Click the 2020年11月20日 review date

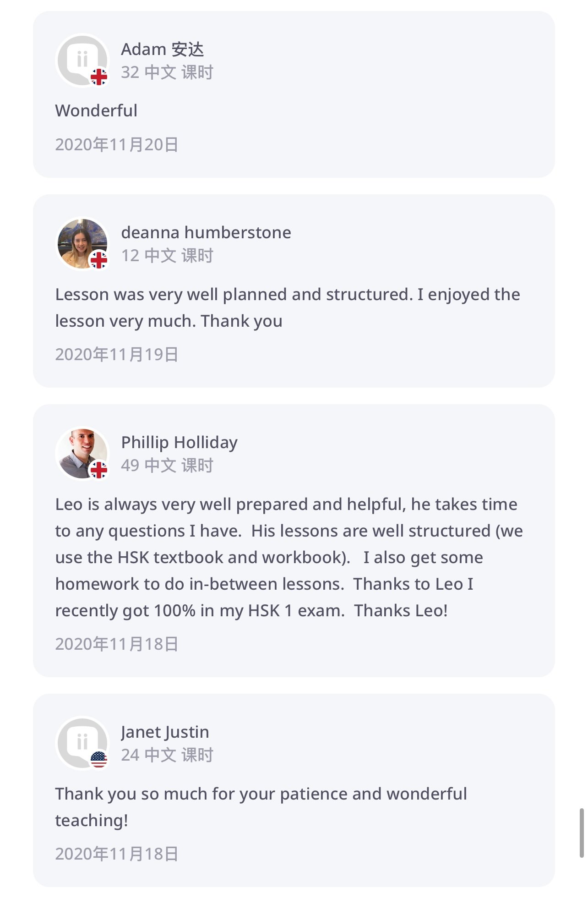(116, 144)
